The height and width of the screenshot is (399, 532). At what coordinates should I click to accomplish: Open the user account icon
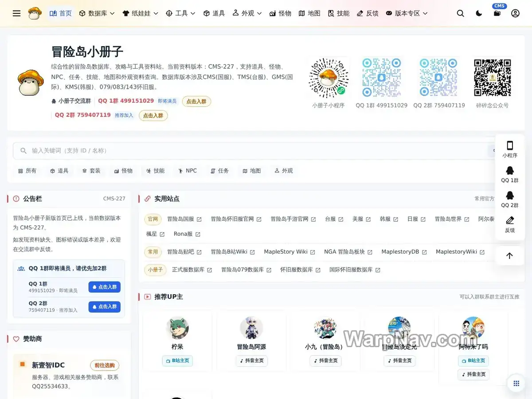tap(515, 13)
